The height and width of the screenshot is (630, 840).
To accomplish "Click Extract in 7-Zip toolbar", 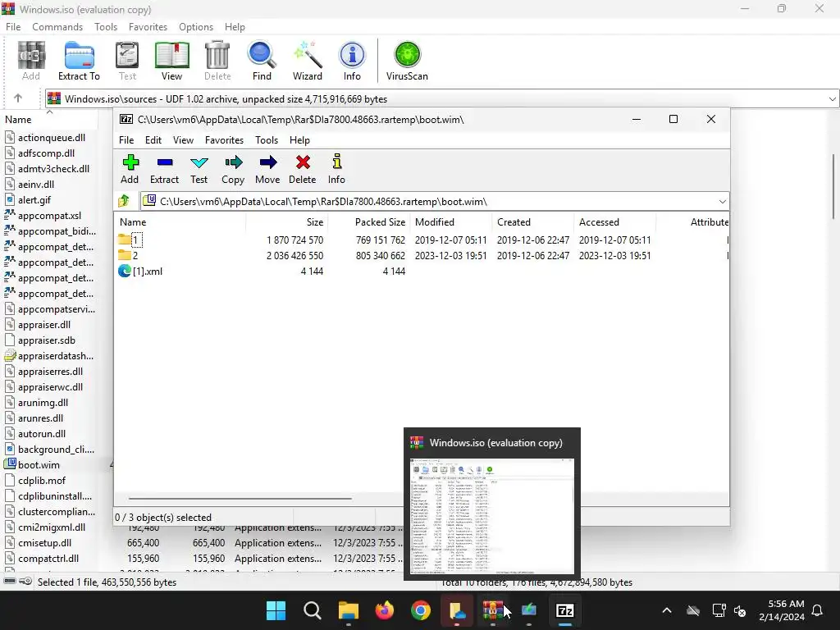I will (164, 169).
